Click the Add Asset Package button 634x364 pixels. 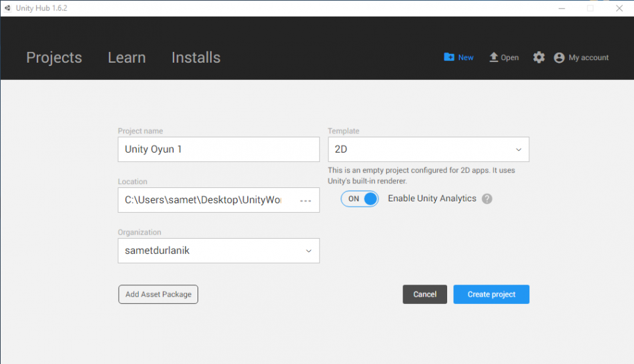158,295
